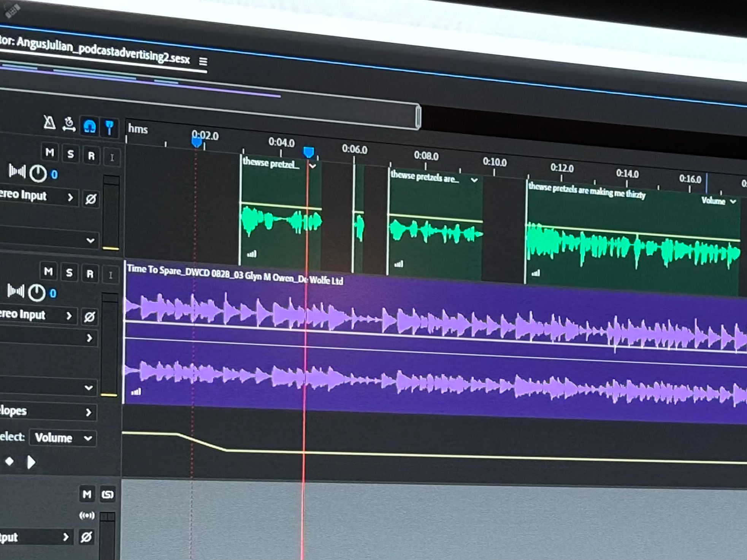Toggle the metronome icon

click(x=49, y=122)
